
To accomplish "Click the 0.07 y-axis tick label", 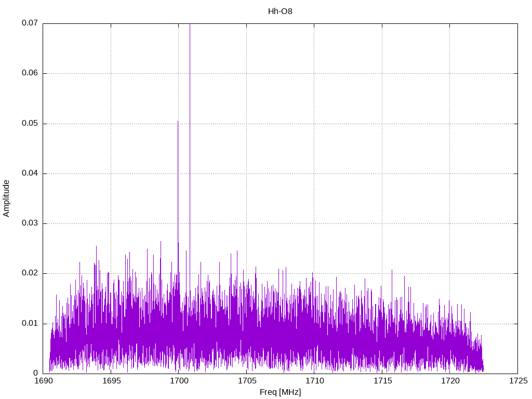I will [x=30, y=23].
